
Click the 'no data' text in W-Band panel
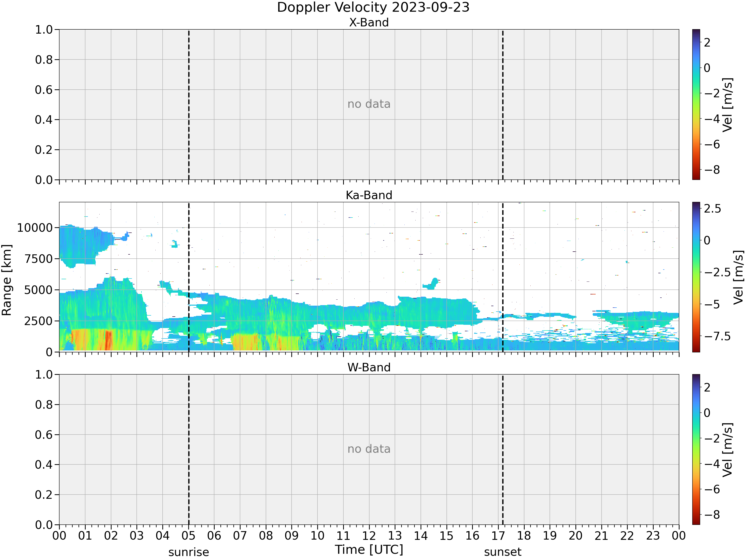click(x=369, y=449)
